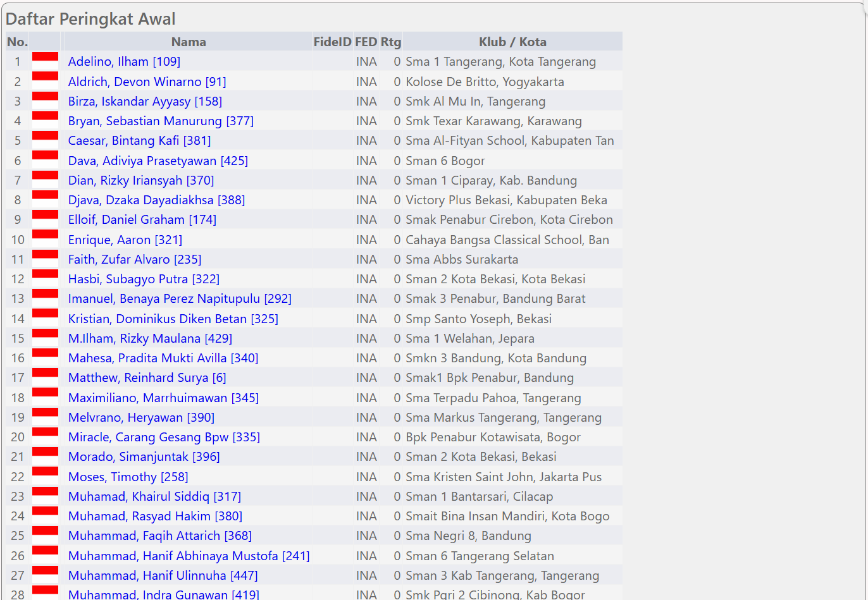Screen dimensions: 868x600
Task: Select club cell Sman 6 Tangerang Selatan
Action: pyautogui.click(x=512, y=556)
